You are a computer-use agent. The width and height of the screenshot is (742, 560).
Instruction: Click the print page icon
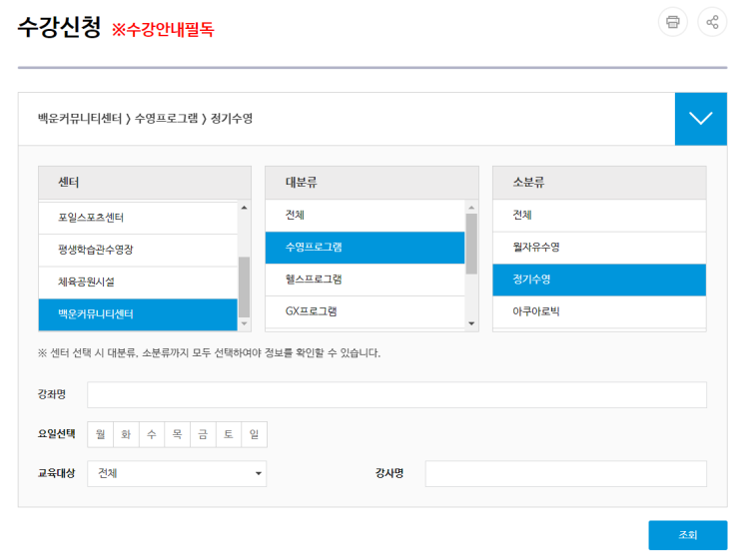(672, 22)
